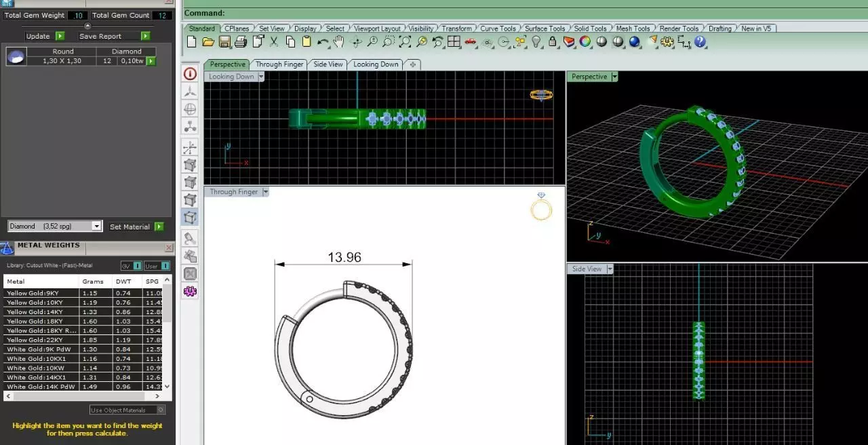Open the Perspective viewport title menu arrow
The width and height of the screenshot is (868, 445).
615,77
